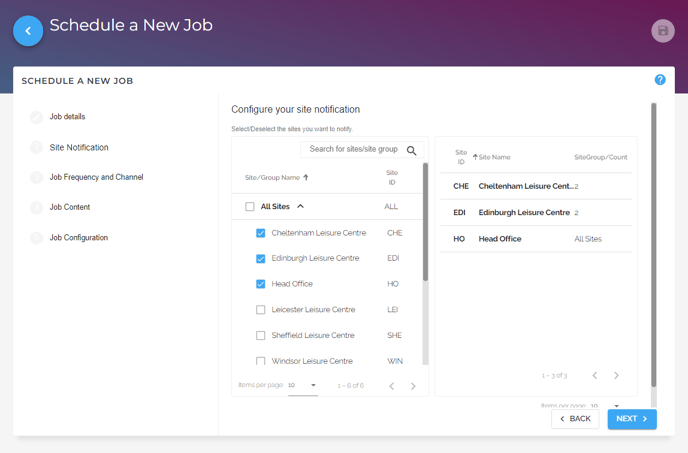Check Windsor Leisure Centre checkbox

click(261, 361)
